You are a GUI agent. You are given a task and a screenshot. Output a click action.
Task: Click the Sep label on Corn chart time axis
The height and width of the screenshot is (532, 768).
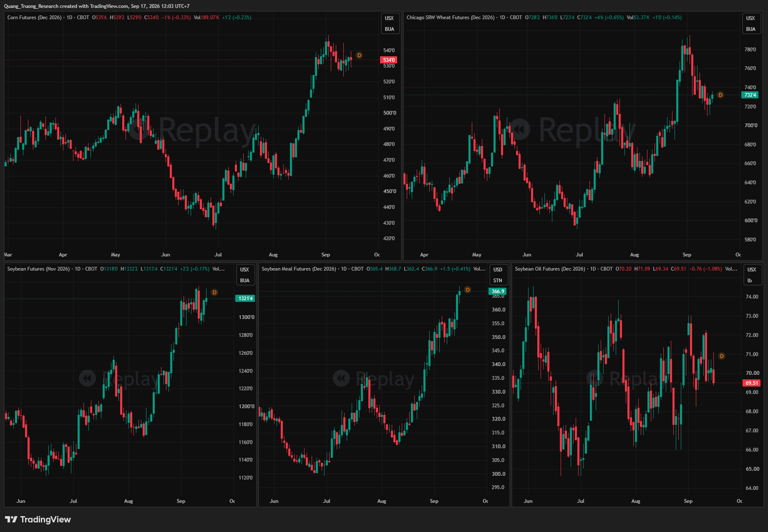click(x=326, y=255)
